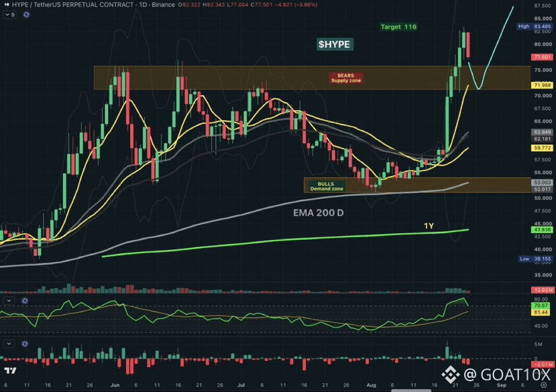Click the closing value C77.501 in the header
Image resolution: width=556 pixels, height=392 pixels.
pos(262,5)
